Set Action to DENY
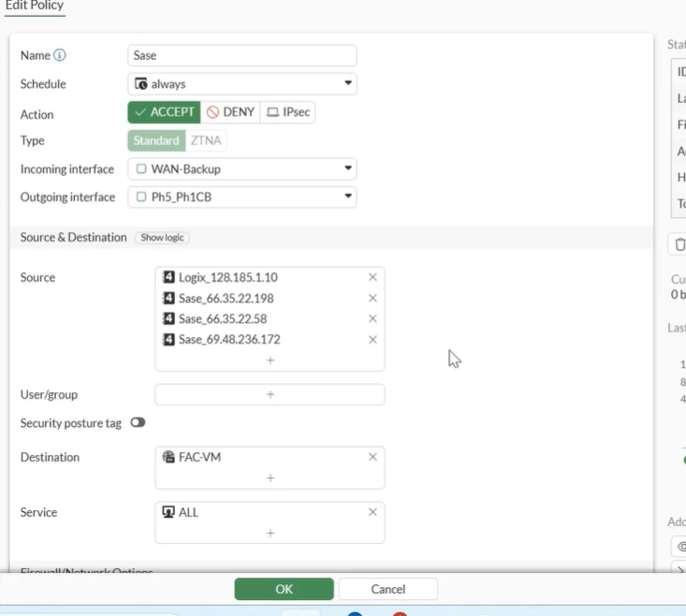 point(230,112)
